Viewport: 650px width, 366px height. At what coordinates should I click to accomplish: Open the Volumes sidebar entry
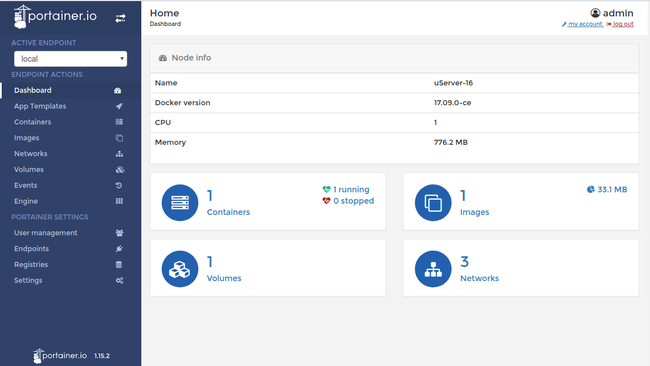[x=29, y=170]
